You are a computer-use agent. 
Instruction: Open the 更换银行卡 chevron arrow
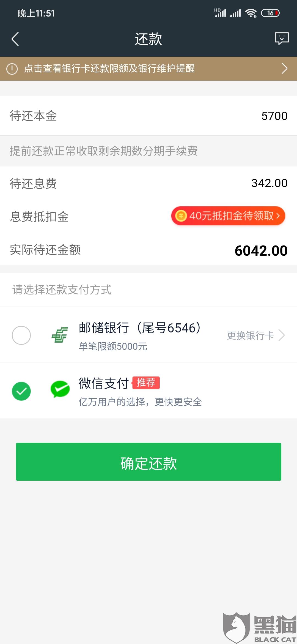(282, 335)
